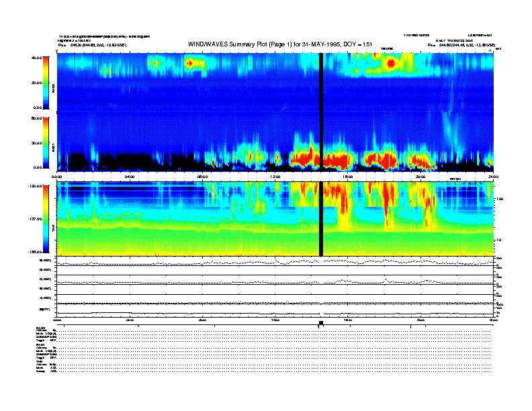This screenshot has width=532, height=411.
Task: Click the 40.00 tick label on the RAD2 scale
Action: [37, 58]
